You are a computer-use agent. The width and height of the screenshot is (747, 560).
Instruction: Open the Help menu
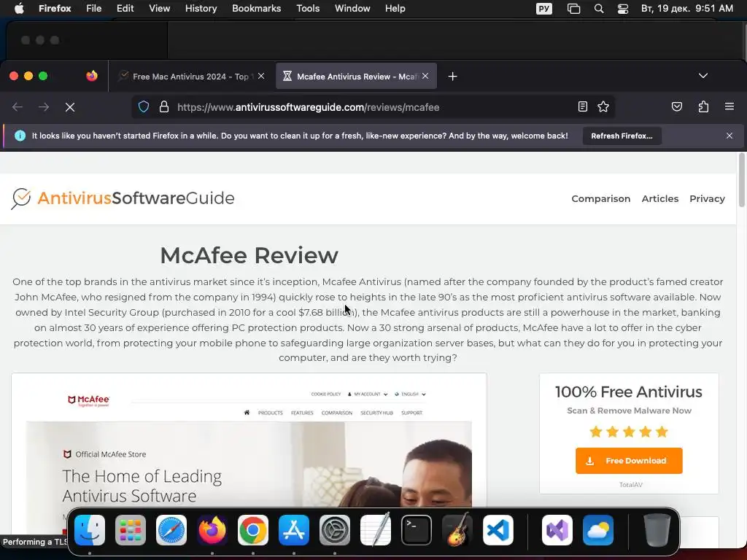(x=395, y=9)
